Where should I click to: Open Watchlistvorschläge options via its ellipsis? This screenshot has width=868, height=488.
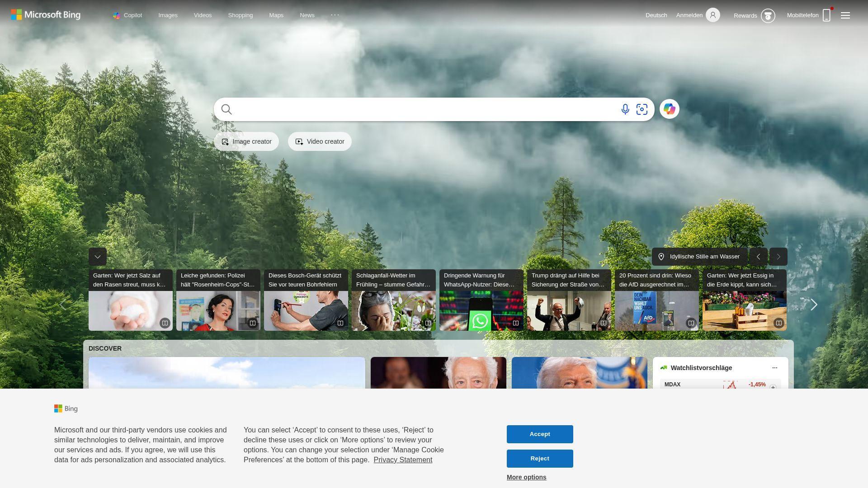(x=774, y=368)
